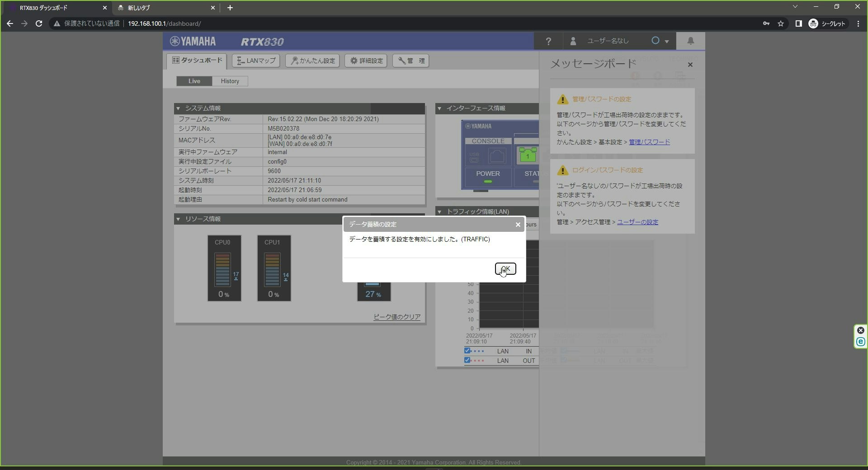Screen dimensions: 868x470
Task: Click the LAN port 1 indicator icon
Action: pos(528,155)
